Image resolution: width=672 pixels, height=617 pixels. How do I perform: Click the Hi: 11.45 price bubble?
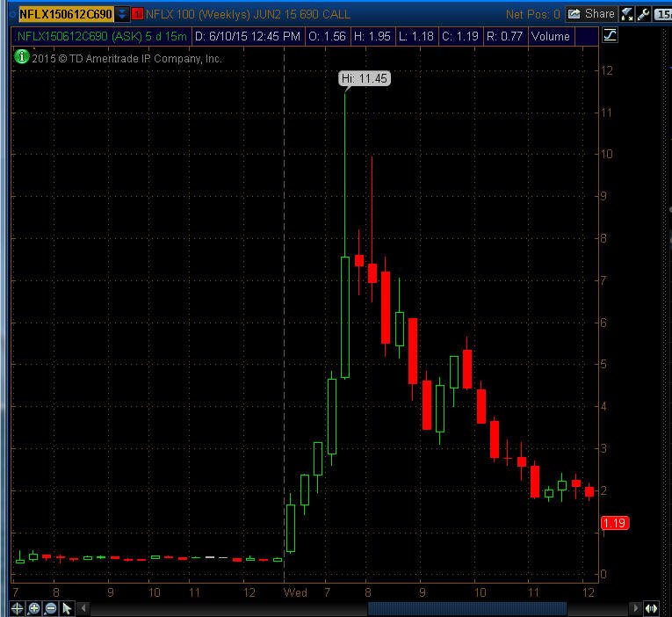point(365,78)
